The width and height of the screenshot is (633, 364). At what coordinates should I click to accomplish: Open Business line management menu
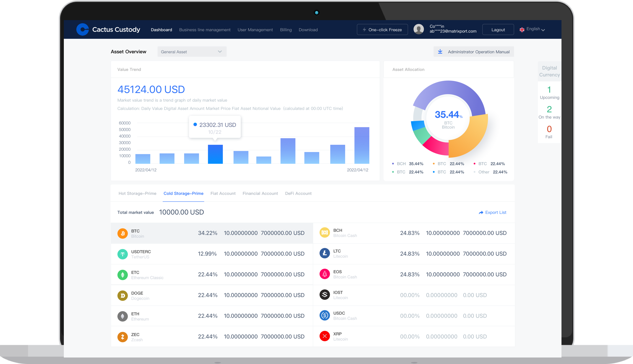click(x=204, y=30)
